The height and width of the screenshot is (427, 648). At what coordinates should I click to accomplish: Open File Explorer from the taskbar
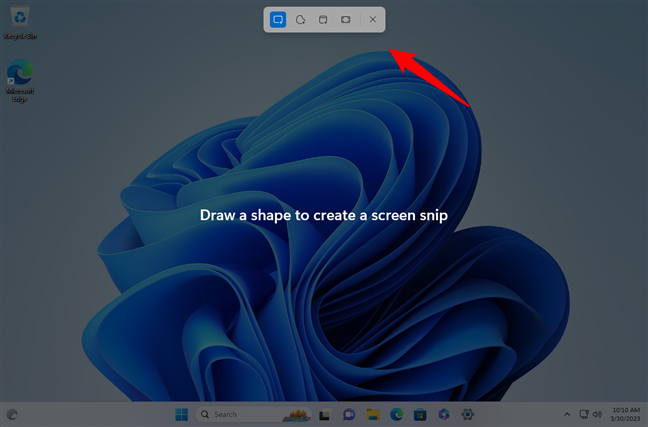pyautogui.click(x=373, y=414)
